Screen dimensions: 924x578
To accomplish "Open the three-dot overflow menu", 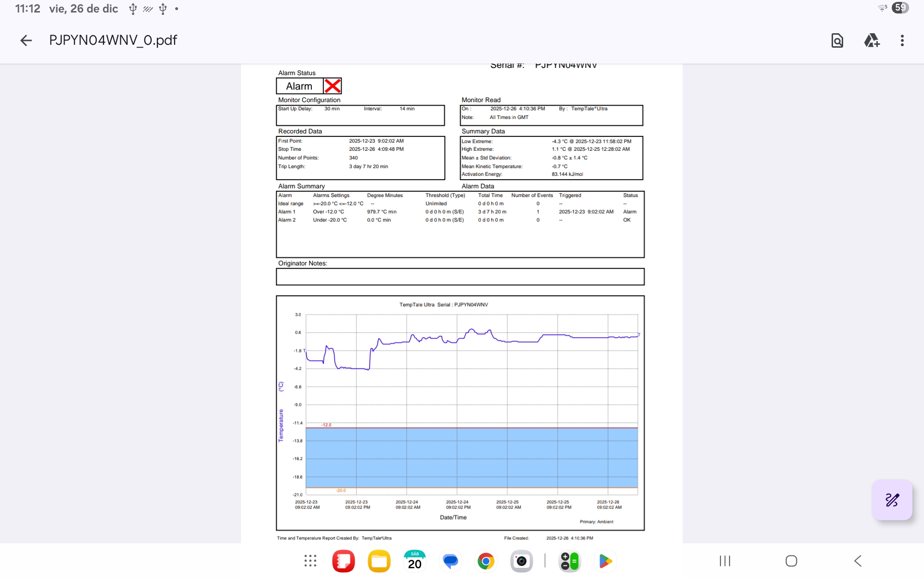I will pos(902,40).
